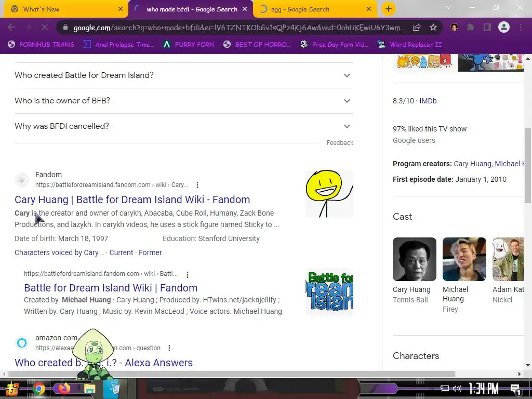Open the Characters voiced by Cary... link
The height and width of the screenshot is (399, 532).
point(59,252)
